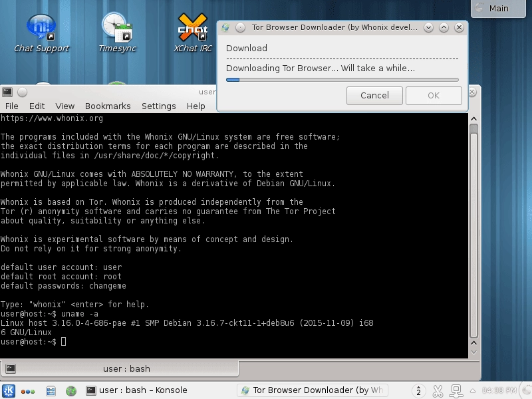Select the 'user : bash' Konsole tab
Image resolution: width=532 pixels, height=399 pixels.
pyautogui.click(x=120, y=369)
